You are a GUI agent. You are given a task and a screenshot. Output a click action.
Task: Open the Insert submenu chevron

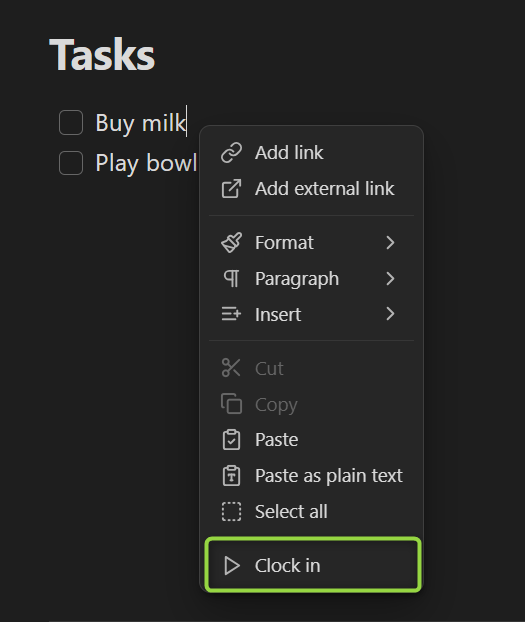click(390, 314)
